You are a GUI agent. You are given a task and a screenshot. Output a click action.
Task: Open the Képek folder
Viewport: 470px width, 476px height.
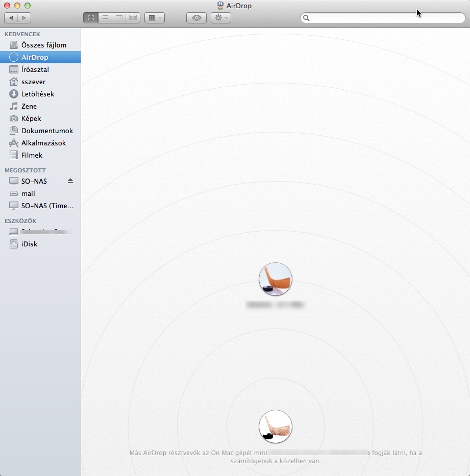(x=40, y=118)
